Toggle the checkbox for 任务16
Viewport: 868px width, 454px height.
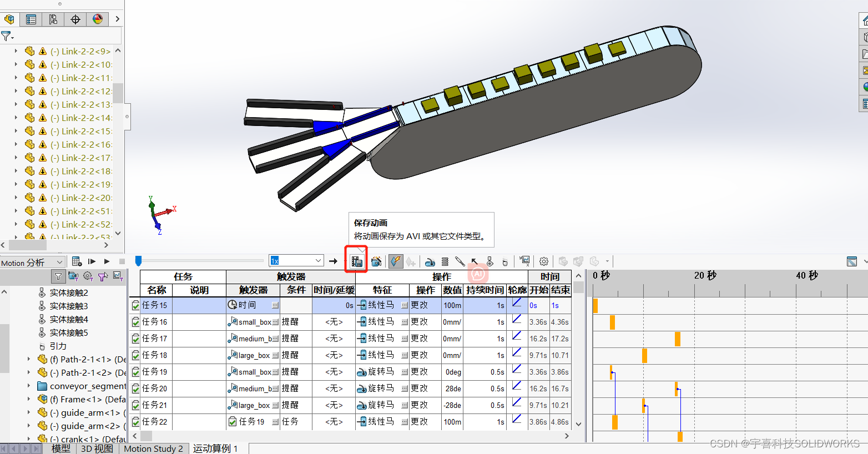[135, 322]
